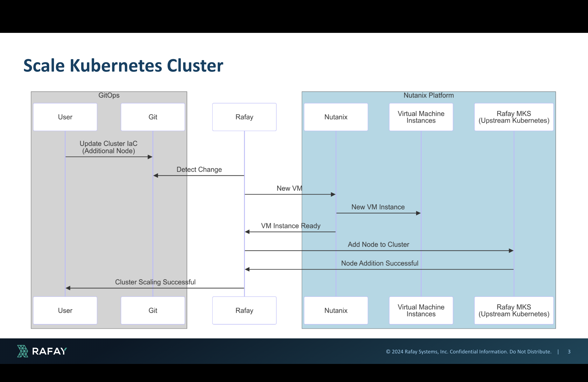Click the 'Node Addition Successful' message label
The width and height of the screenshot is (588, 382).
point(380,263)
